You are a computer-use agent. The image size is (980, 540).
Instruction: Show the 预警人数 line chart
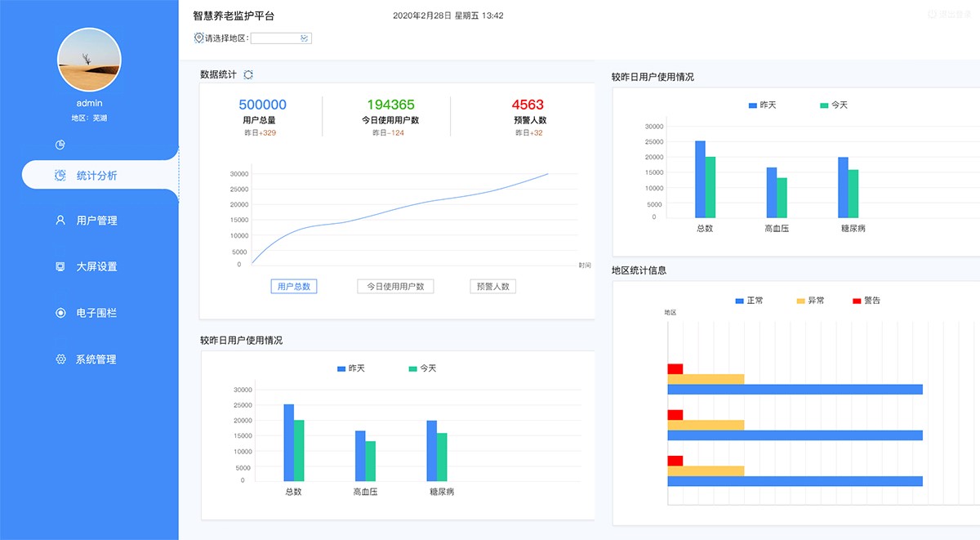click(x=493, y=287)
